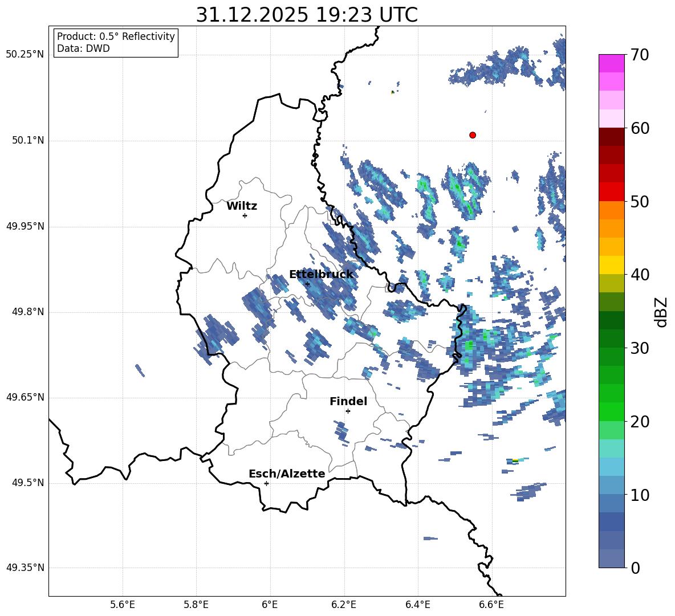Screen dimensions: 675x616
Task: Click the dBZ colorbar axis label
Action: coord(661,312)
